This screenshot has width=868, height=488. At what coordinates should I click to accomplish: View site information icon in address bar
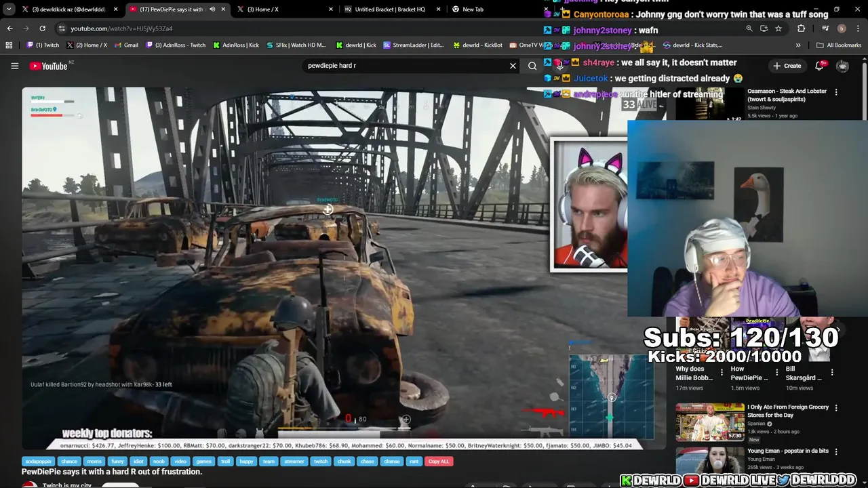[x=62, y=28]
